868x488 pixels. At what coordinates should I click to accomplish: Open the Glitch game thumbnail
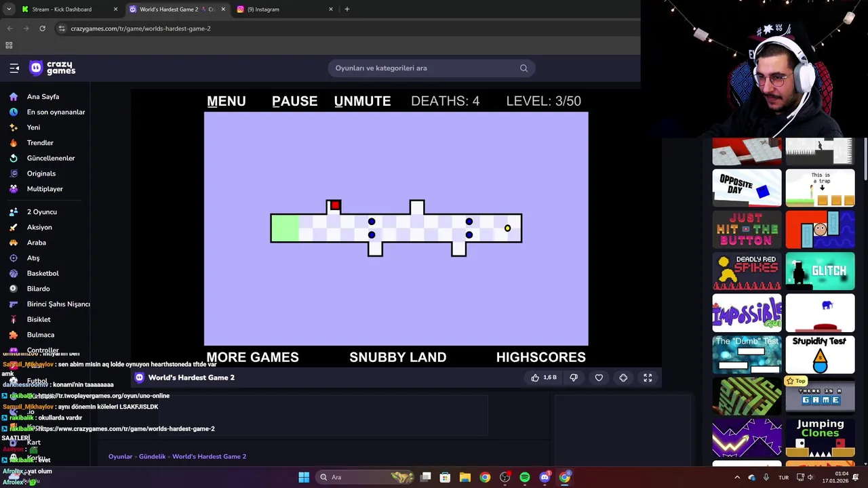tap(820, 271)
